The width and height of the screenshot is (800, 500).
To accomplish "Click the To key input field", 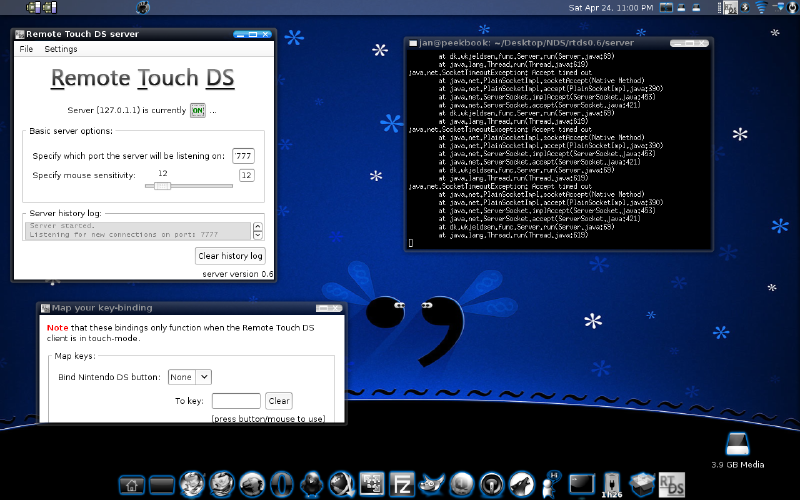I will coord(236,401).
